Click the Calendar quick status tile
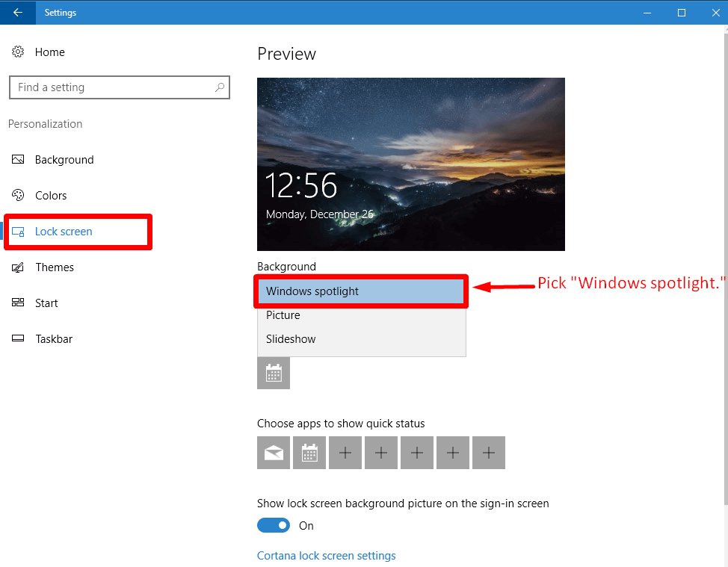Image resolution: width=728 pixels, height=567 pixels. (x=309, y=453)
